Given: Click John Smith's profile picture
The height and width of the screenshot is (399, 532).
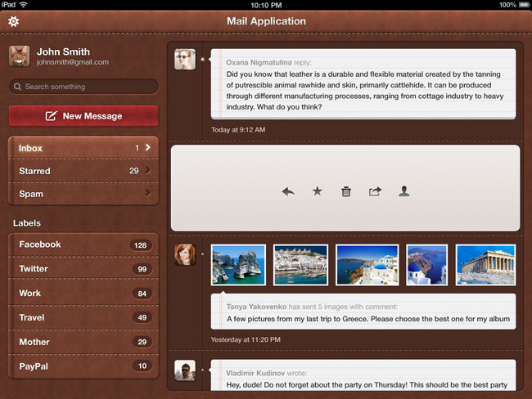Looking at the screenshot, I should click(x=20, y=56).
